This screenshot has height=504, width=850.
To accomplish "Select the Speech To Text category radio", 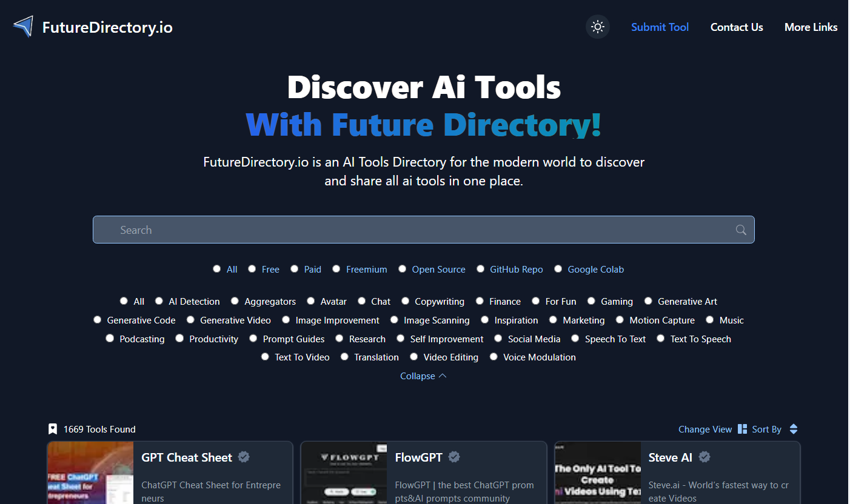I will click(575, 339).
